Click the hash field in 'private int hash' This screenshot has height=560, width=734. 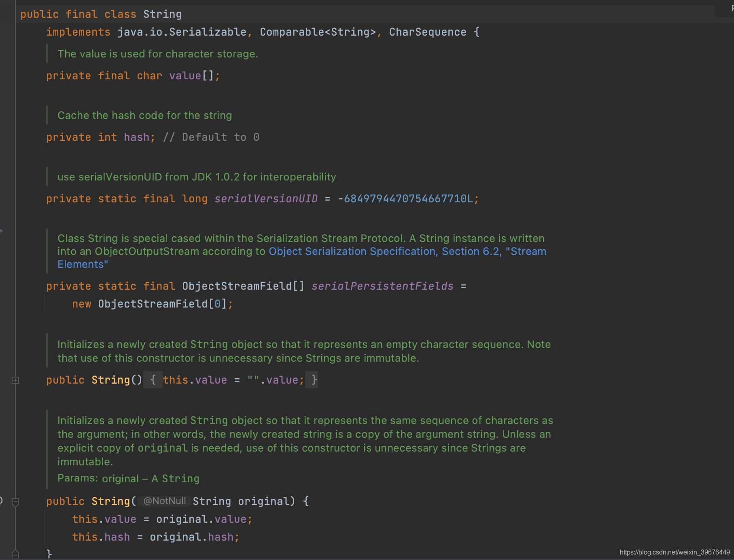click(x=136, y=137)
